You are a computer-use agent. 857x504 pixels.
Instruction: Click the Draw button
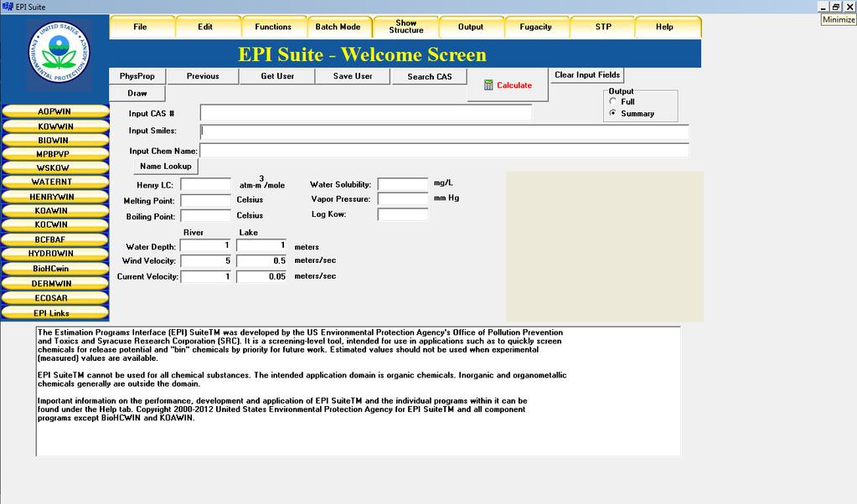pos(137,94)
